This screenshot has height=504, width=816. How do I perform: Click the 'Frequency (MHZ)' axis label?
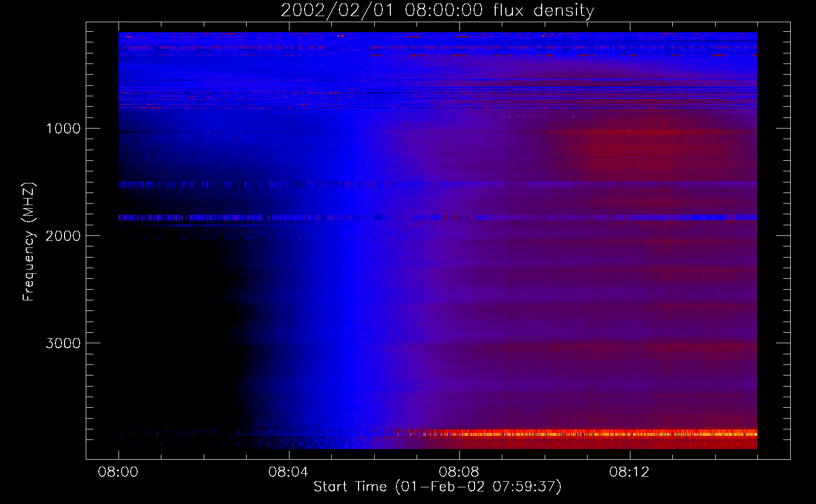pos(29,242)
